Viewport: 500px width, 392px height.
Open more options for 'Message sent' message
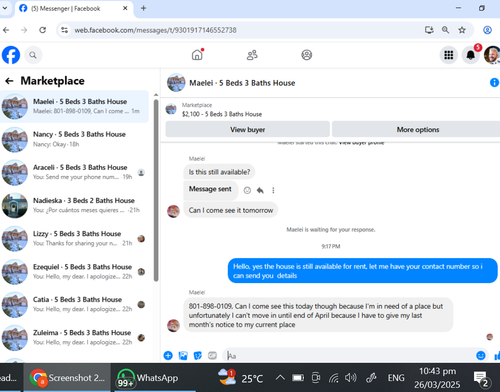[x=273, y=190]
